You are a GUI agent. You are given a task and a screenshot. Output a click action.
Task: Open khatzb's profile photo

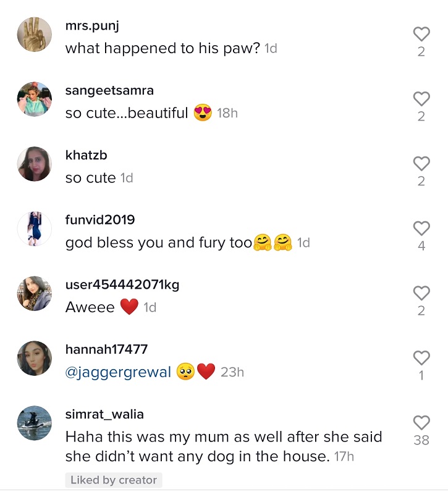(x=35, y=164)
